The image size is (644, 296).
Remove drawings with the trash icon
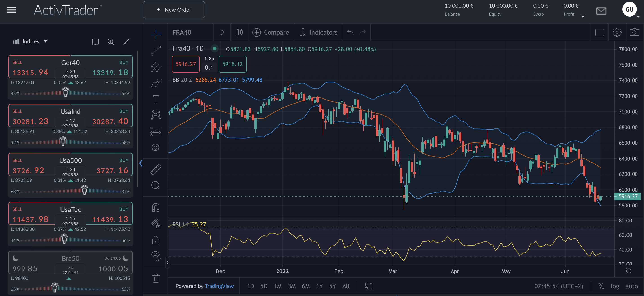point(156,278)
